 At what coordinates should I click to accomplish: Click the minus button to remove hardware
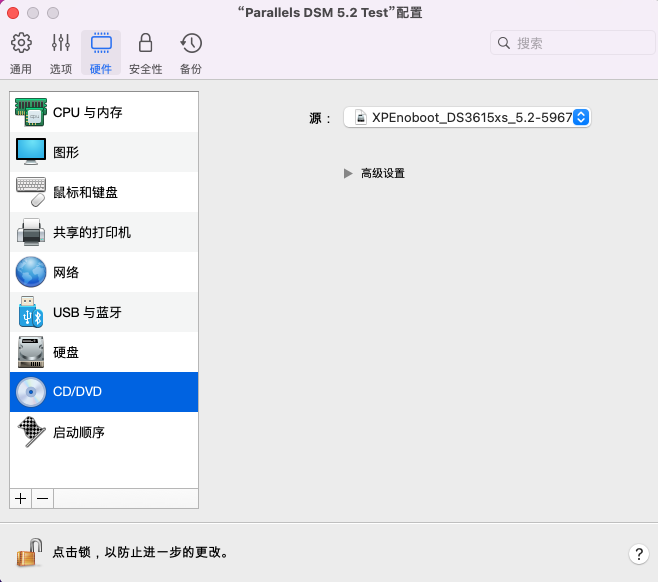42,498
